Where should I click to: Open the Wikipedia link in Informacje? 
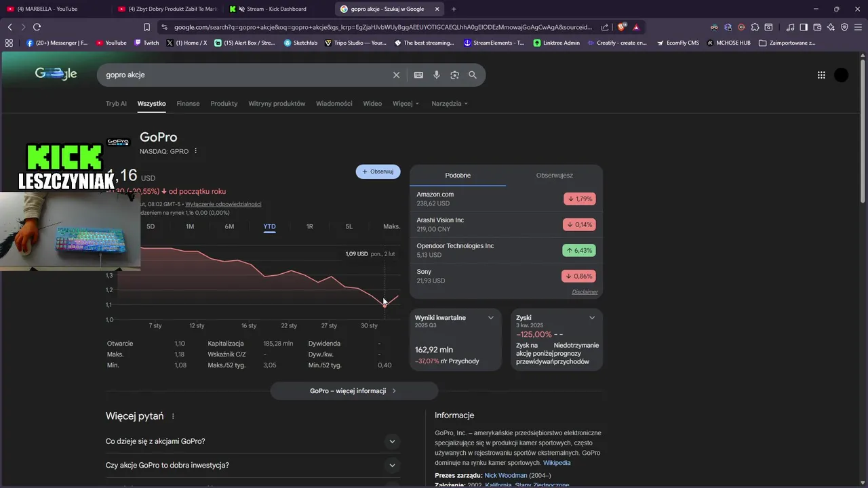(x=557, y=463)
